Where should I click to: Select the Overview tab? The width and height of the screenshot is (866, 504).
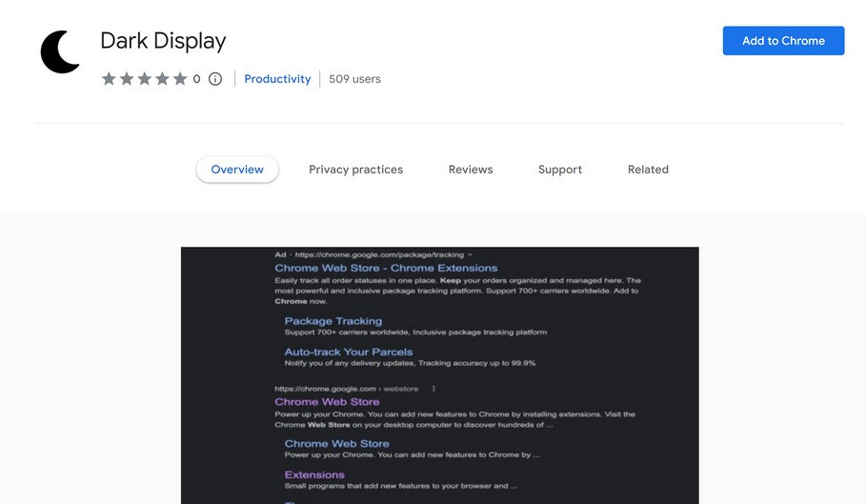[x=237, y=170]
